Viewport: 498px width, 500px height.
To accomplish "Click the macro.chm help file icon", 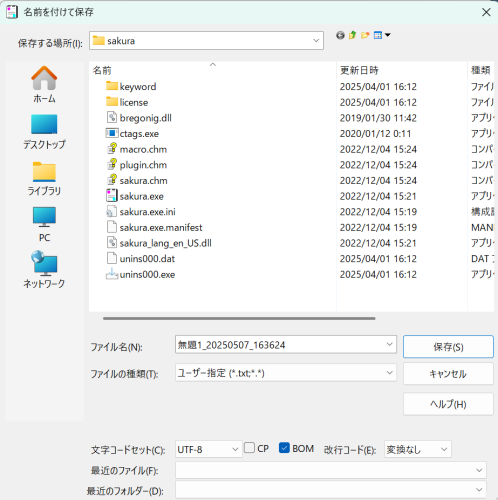I will click(112, 149).
